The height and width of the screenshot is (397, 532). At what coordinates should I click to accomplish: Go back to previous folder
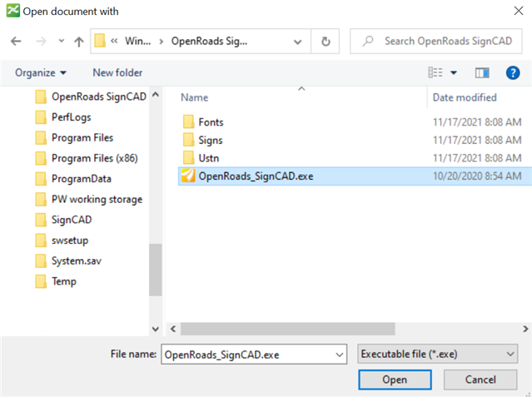(x=16, y=42)
